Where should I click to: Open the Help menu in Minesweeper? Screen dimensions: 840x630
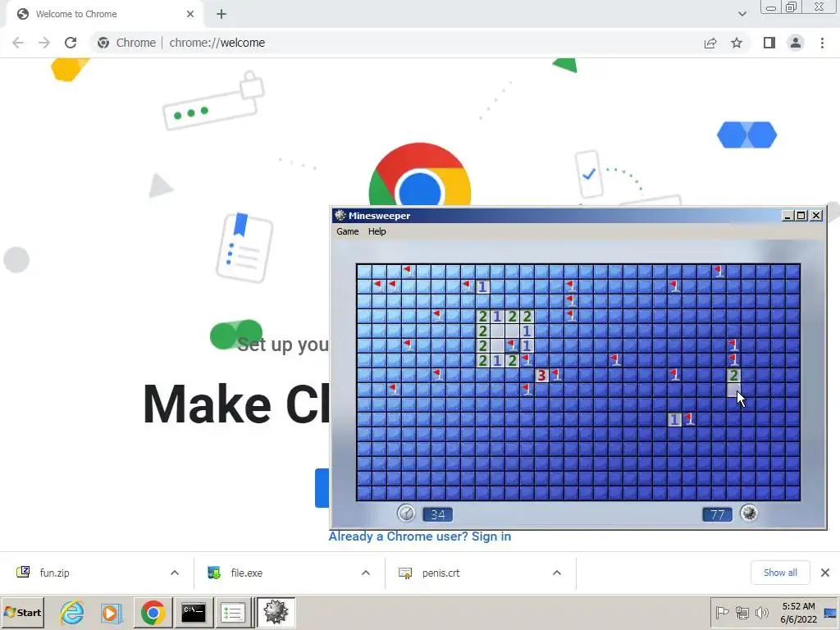click(x=377, y=231)
